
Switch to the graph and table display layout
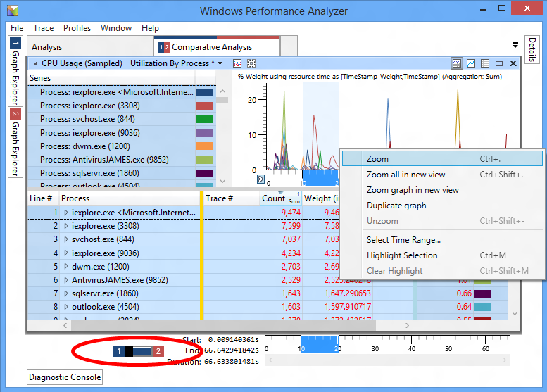tap(457, 63)
